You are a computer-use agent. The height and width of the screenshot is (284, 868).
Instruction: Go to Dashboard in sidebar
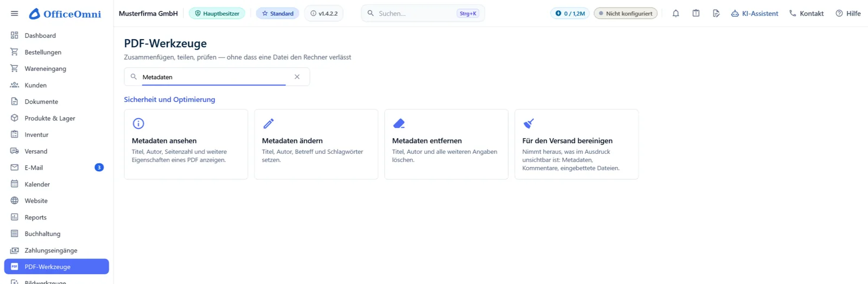click(x=56, y=36)
